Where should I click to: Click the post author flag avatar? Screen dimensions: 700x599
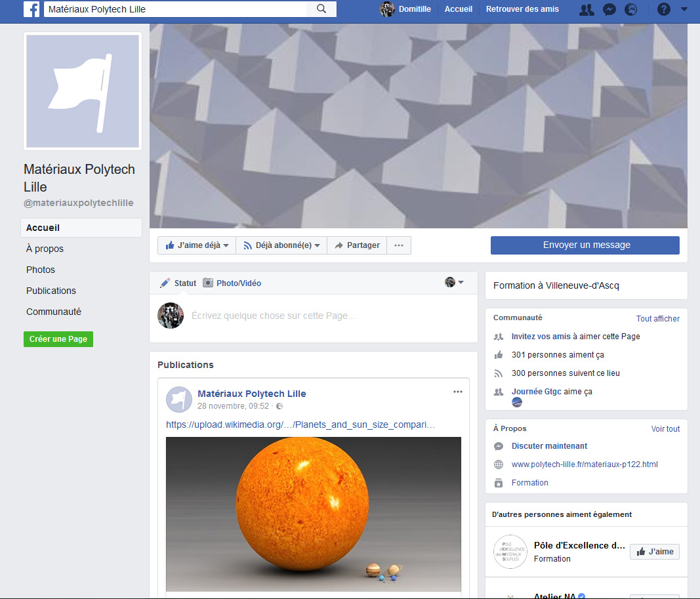coord(179,400)
